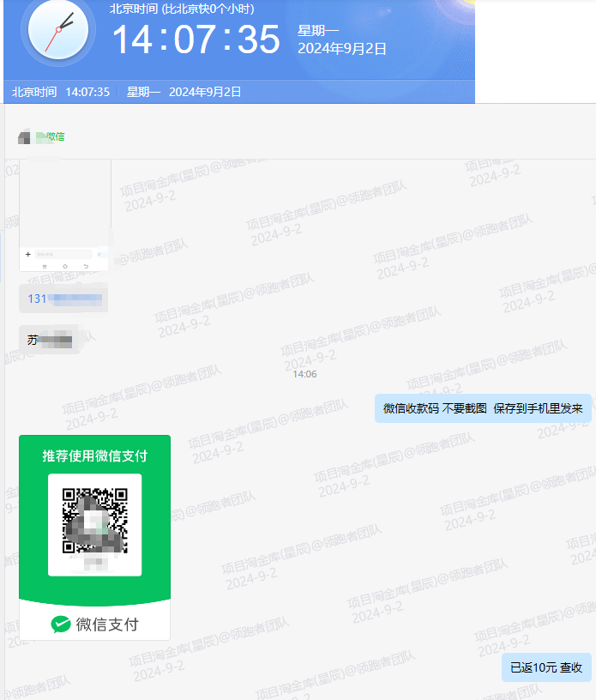Click the message bubble starting with 苏
This screenshot has height=700, width=596.
click(x=50, y=341)
